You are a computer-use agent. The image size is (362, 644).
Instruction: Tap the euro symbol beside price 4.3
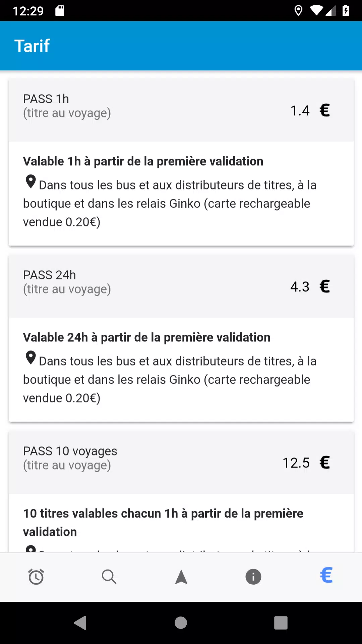tap(324, 286)
